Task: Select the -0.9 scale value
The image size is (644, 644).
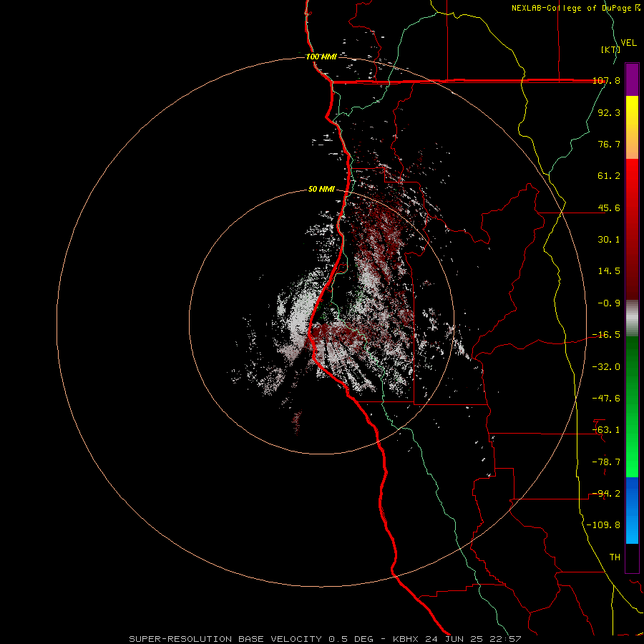Action: pos(609,303)
